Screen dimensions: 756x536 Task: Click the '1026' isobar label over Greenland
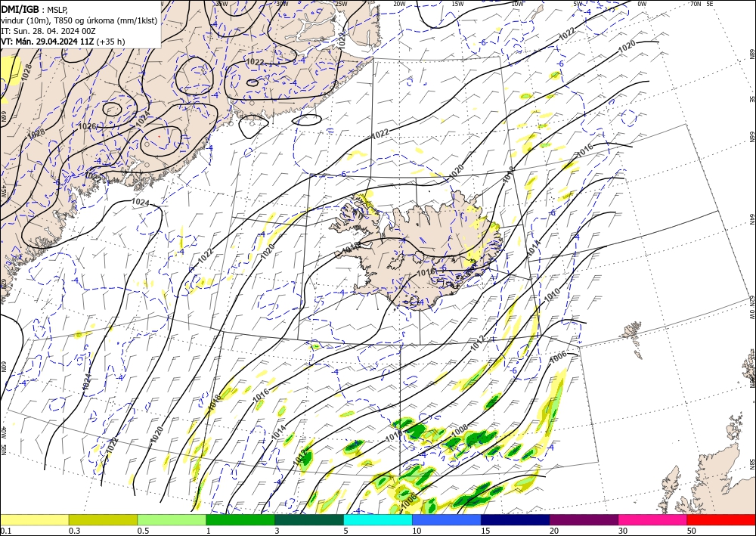click(x=87, y=127)
